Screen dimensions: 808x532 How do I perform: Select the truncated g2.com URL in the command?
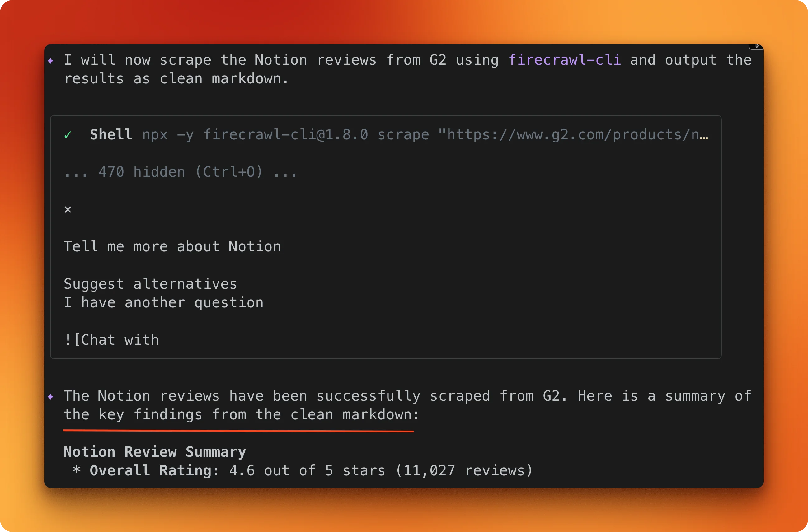[x=574, y=134]
